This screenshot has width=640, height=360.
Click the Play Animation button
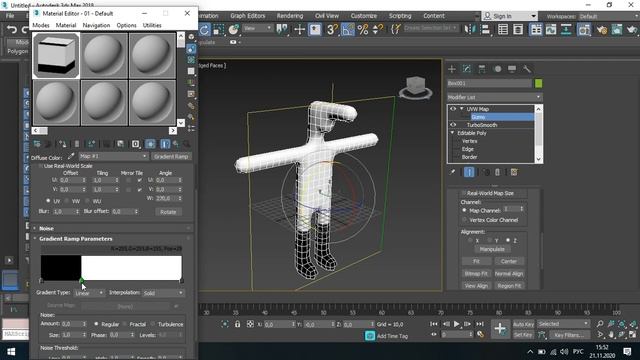[456, 324]
